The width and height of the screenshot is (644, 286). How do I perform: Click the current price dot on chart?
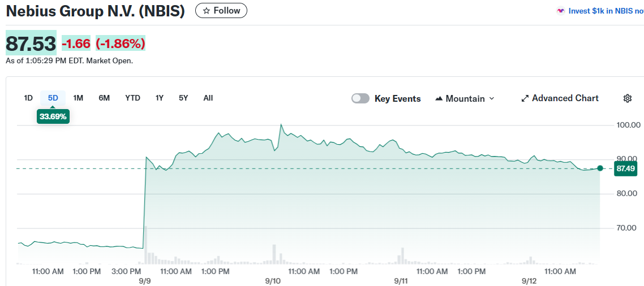click(600, 168)
